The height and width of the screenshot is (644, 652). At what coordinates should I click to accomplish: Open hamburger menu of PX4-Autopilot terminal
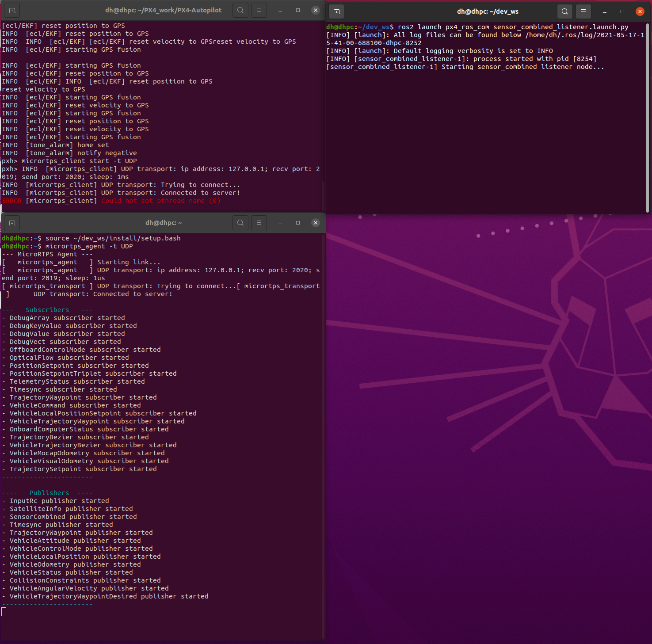pyautogui.click(x=259, y=10)
